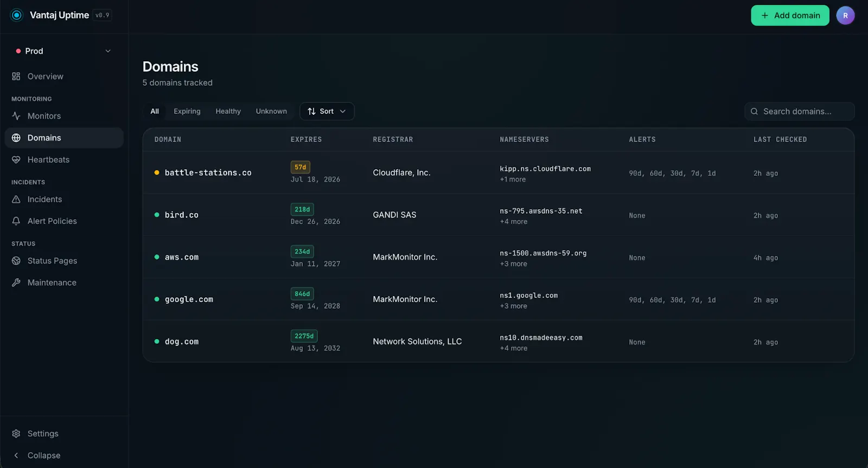Viewport: 868px width, 468px height.
Task: Open the google.com domain
Action: point(189,299)
